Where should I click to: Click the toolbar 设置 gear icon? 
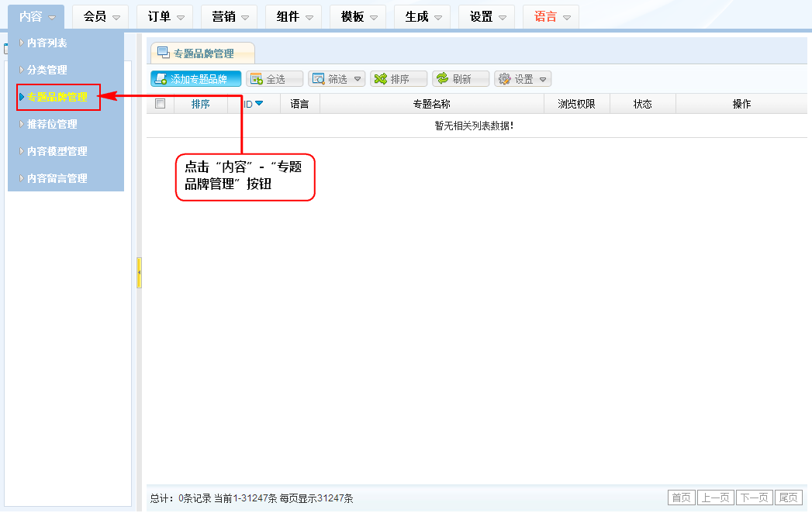[504, 79]
